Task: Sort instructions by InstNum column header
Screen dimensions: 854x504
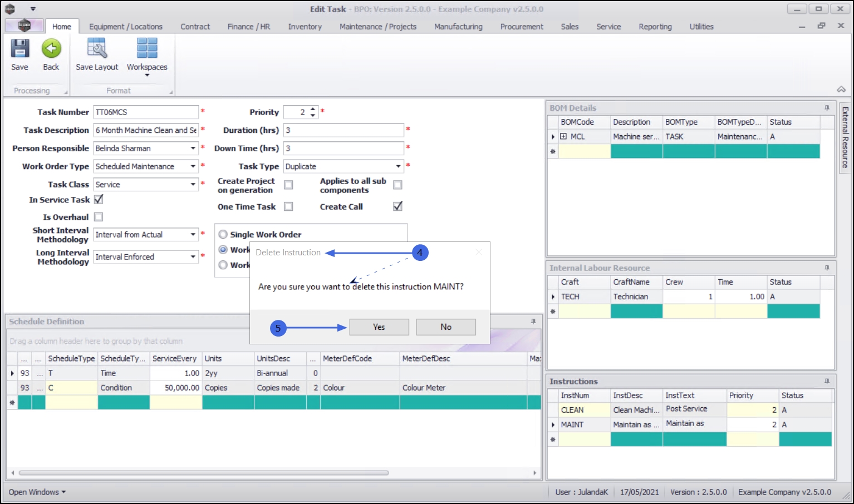Action: [x=585, y=396]
